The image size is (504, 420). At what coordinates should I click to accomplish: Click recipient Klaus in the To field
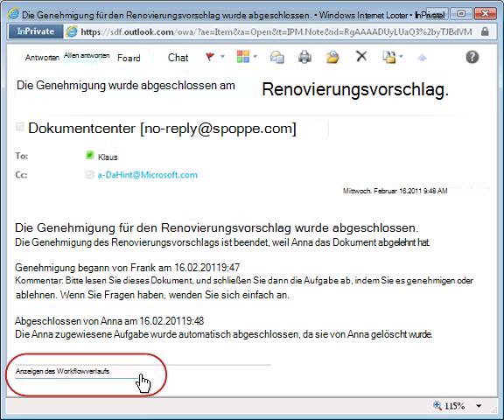coord(108,157)
